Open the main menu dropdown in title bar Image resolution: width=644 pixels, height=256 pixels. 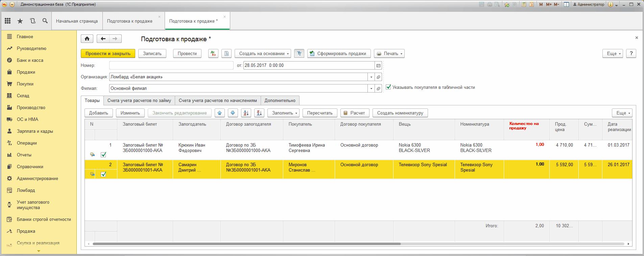pos(12,4)
